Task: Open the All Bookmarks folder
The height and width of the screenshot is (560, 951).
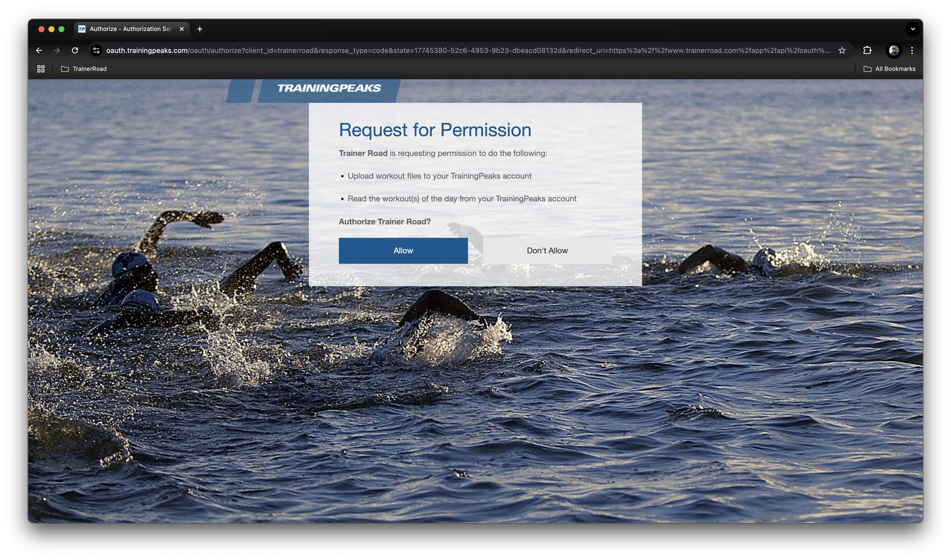Action: pyautogui.click(x=890, y=69)
